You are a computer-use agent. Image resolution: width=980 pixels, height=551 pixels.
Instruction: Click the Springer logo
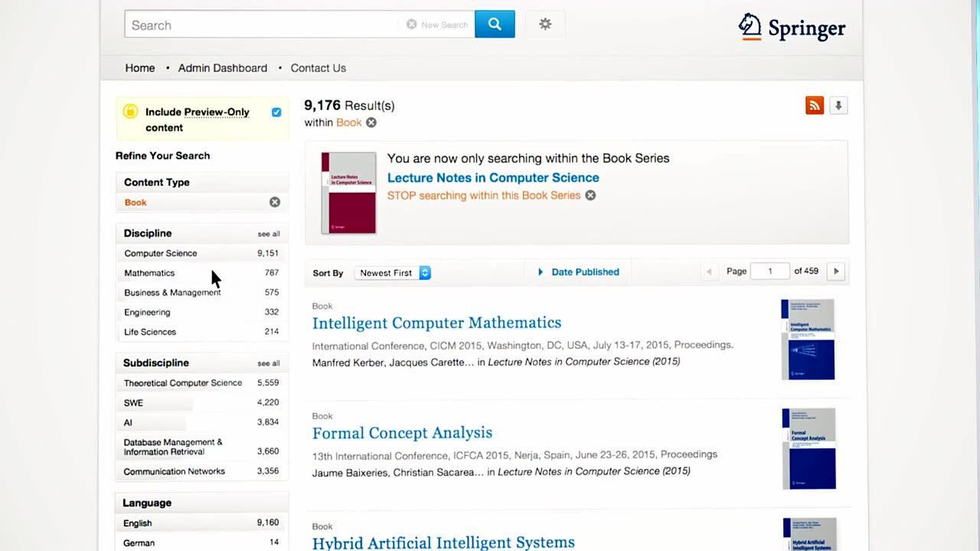point(792,28)
